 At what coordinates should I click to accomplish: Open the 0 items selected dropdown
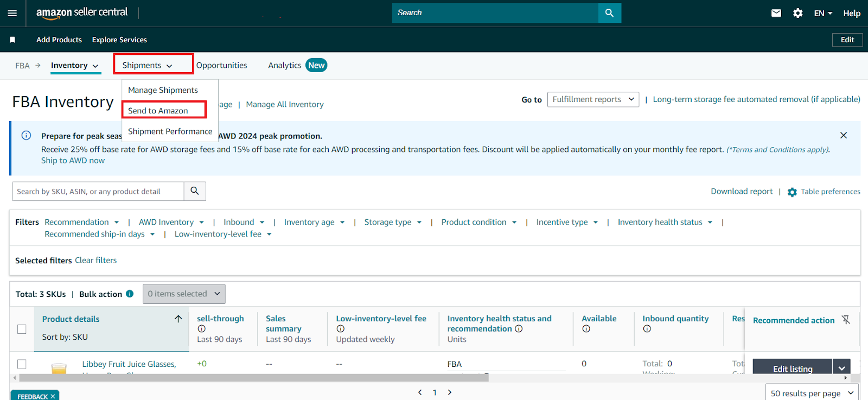click(x=183, y=294)
